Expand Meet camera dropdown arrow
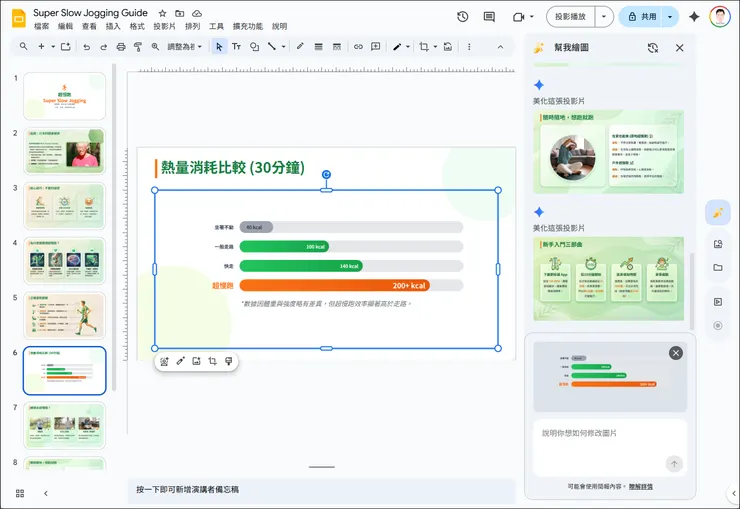Viewport: 740px width, 509px height. pyautogui.click(x=532, y=17)
